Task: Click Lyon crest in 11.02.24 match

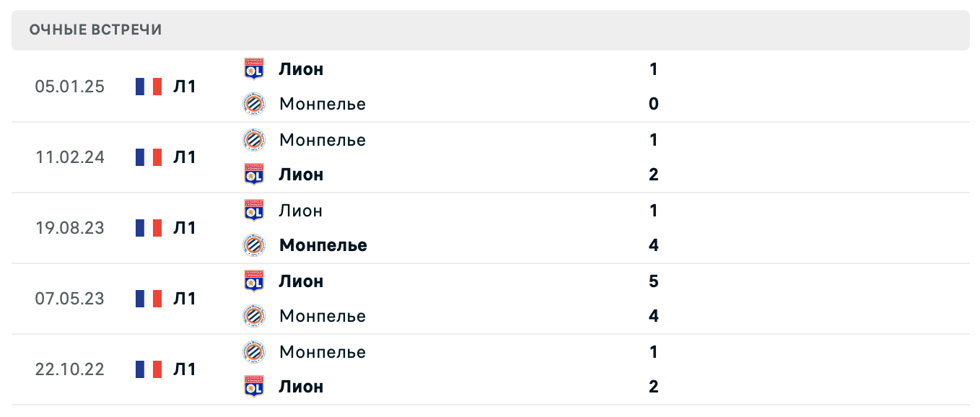Action: [254, 175]
